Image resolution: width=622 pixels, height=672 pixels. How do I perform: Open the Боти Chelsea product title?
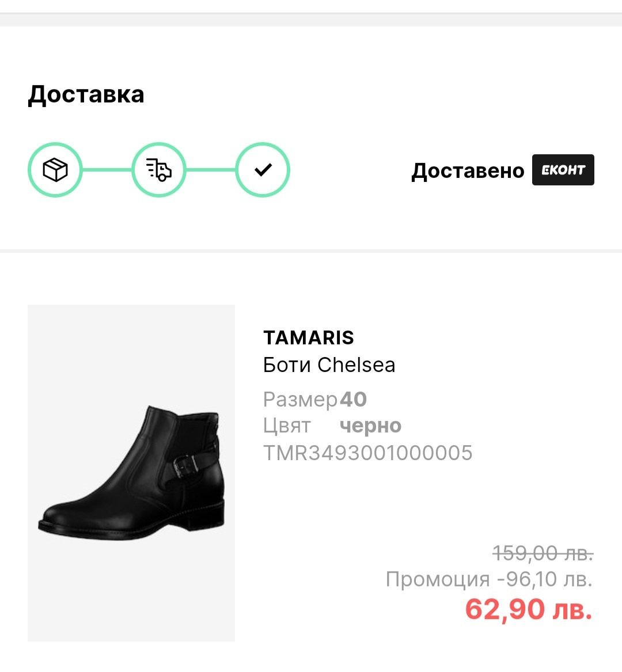click(329, 365)
